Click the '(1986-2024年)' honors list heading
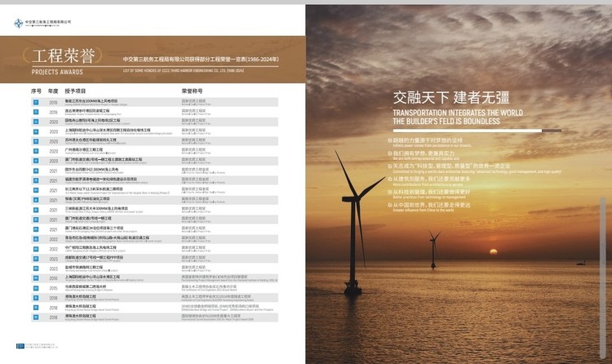Screen dimensions: 612x364 tap(201, 60)
